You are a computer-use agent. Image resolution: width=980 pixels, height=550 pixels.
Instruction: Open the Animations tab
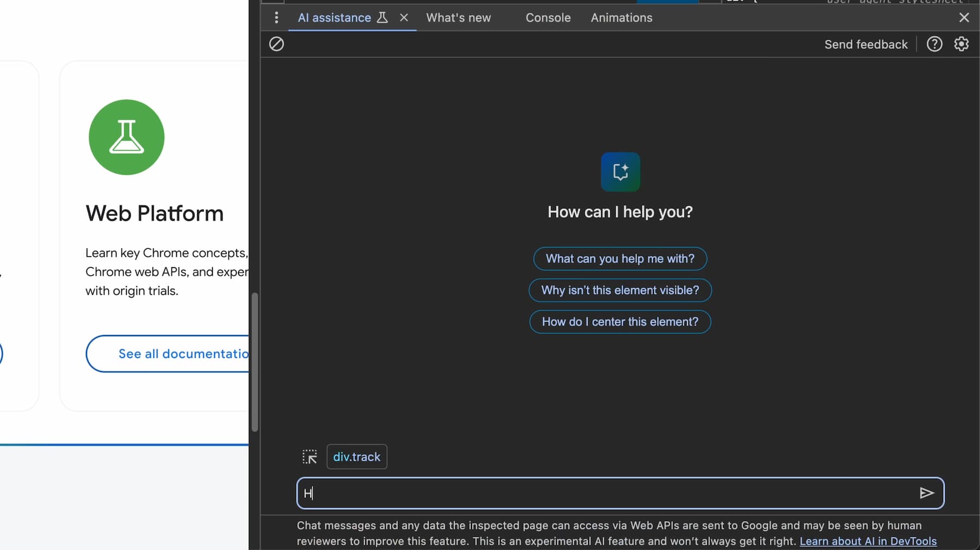621,17
